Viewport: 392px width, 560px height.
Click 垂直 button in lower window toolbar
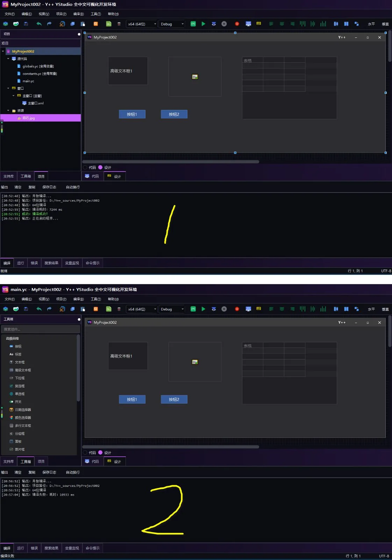click(385, 309)
